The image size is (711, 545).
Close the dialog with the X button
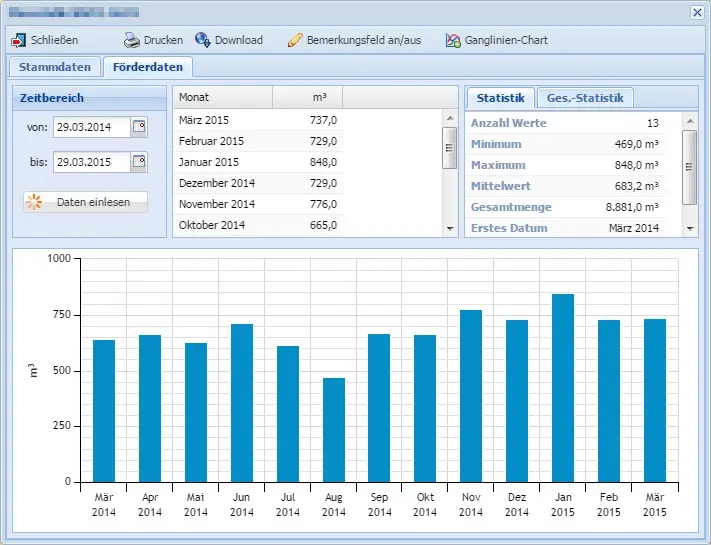pos(697,12)
